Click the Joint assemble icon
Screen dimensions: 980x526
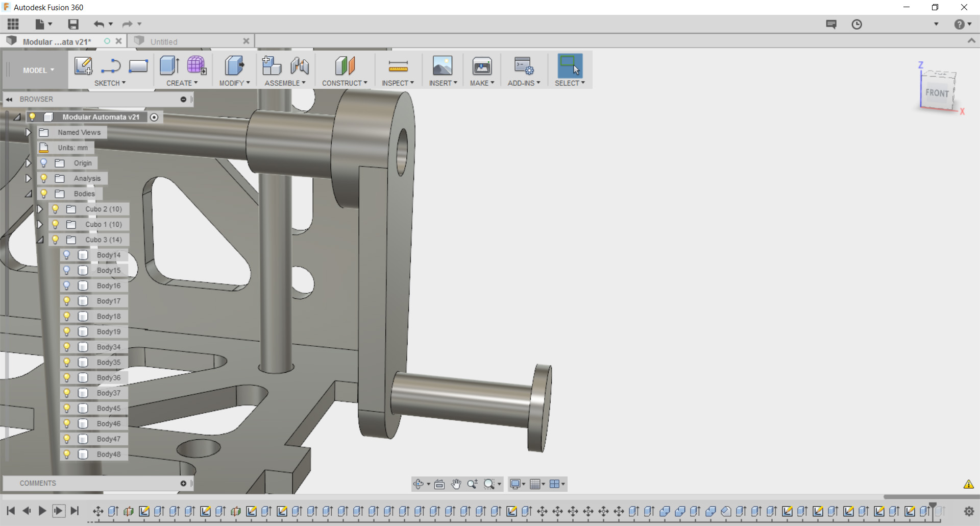pyautogui.click(x=300, y=66)
